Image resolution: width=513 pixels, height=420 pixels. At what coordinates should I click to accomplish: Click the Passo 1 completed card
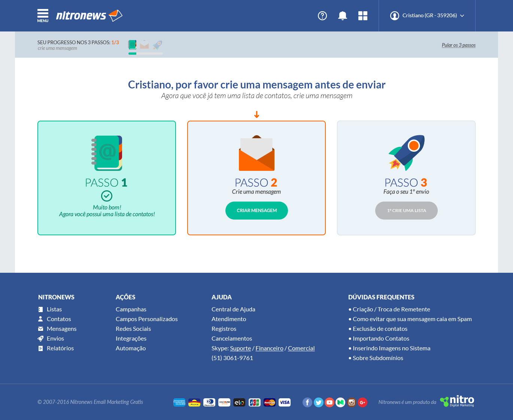(107, 178)
